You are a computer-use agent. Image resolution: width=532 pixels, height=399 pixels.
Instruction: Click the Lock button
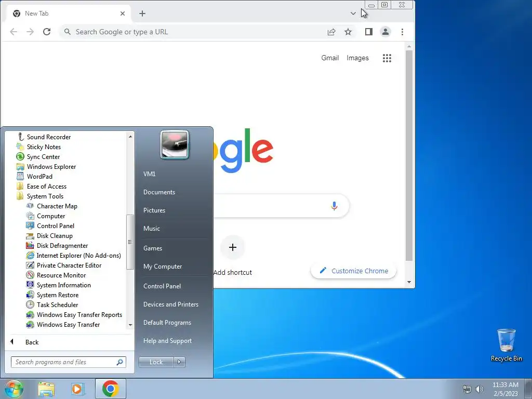tap(156, 362)
